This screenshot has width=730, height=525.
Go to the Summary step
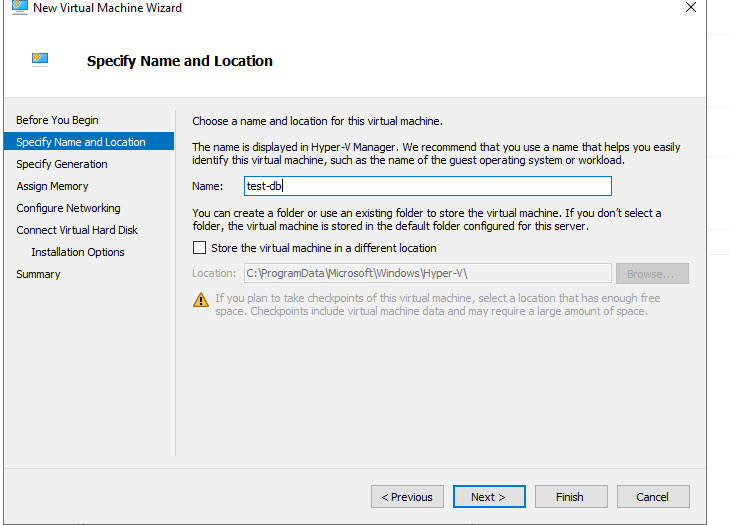(38, 274)
